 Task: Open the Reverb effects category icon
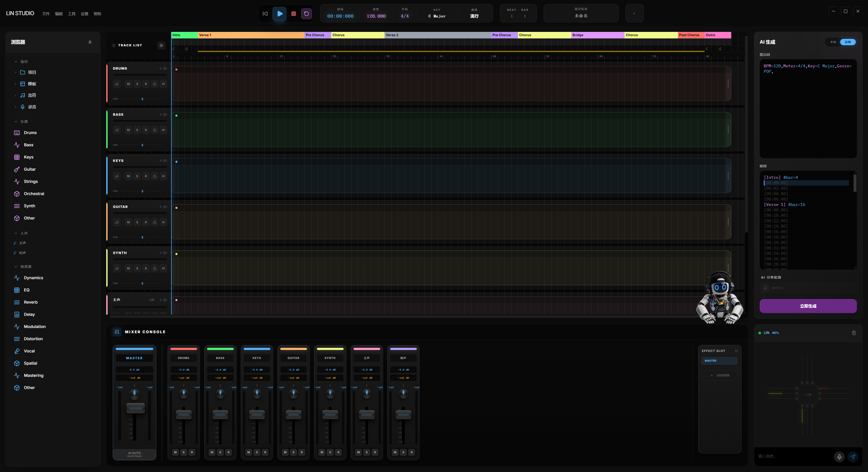[17, 302]
